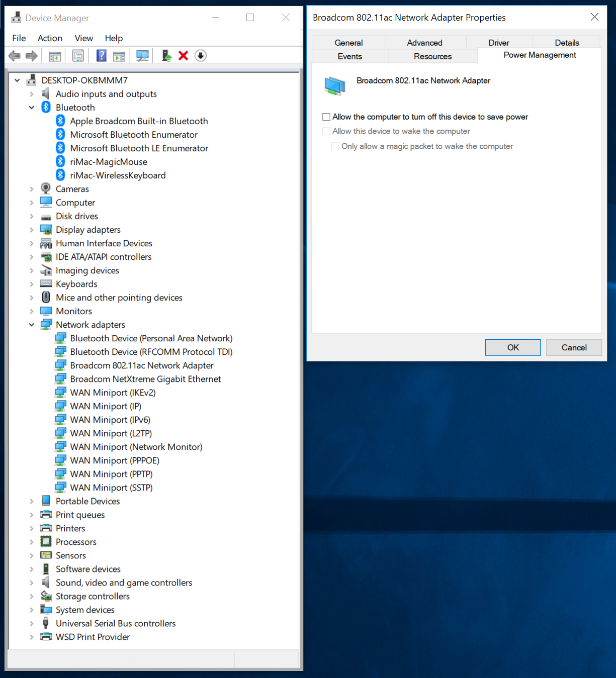Image resolution: width=616 pixels, height=678 pixels.
Task: Select riMac-WirelessKeyboard device
Action: point(118,175)
